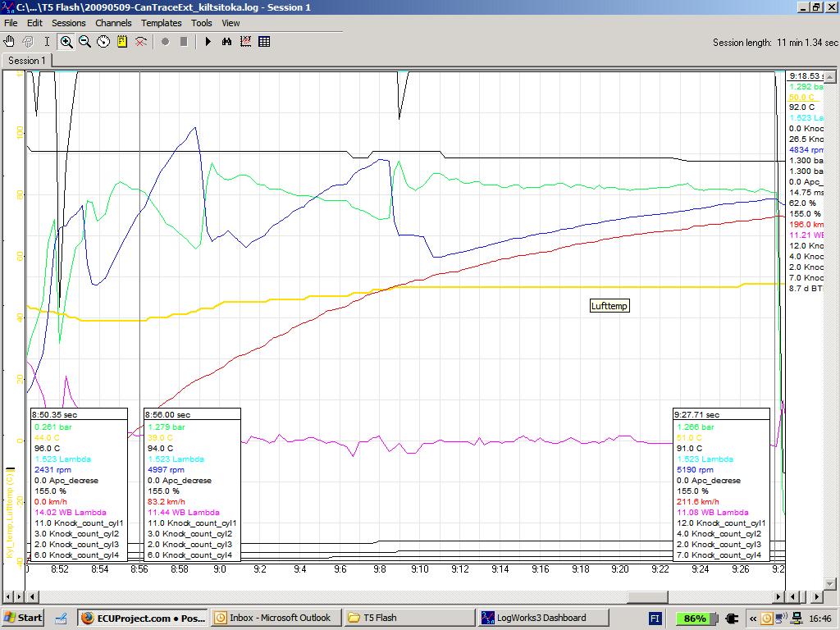Open the graph chart view icon
The width and height of the screenshot is (840, 630).
coord(245,41)
